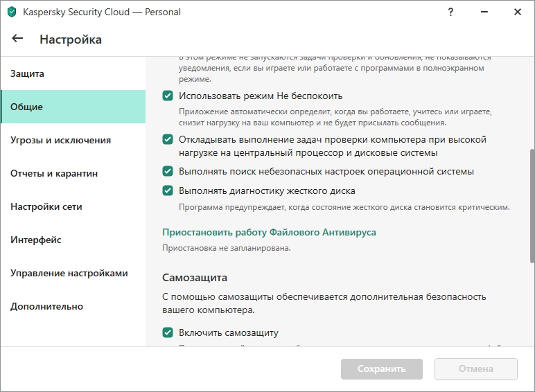Toggle 'Включить самозащиту' checkbox

click(168, 332)
